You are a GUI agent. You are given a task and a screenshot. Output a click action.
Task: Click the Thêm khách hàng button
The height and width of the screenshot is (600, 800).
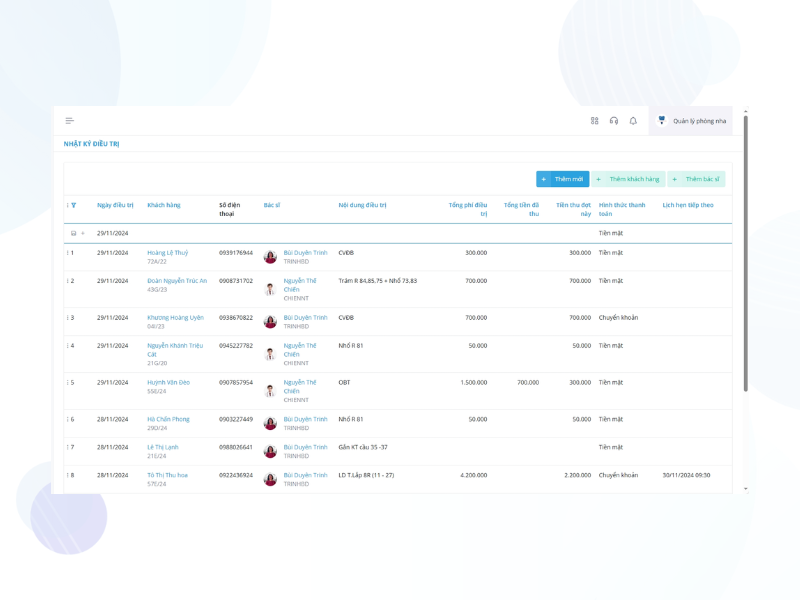[628, 179]
